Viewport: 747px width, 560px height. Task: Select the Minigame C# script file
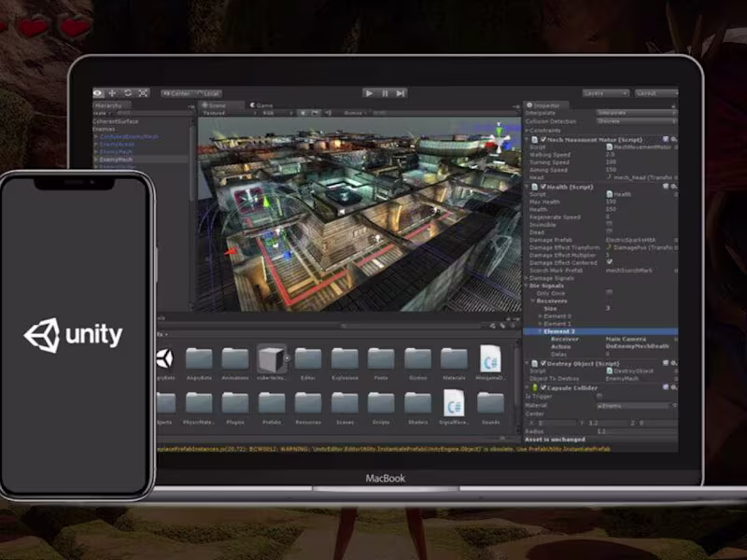490,359
